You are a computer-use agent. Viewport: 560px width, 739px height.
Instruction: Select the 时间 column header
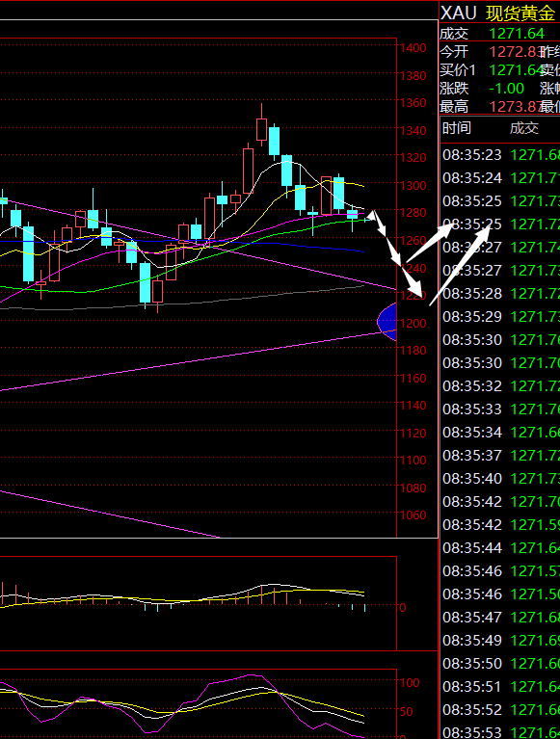pyautogui.click(x=457, y=128)
